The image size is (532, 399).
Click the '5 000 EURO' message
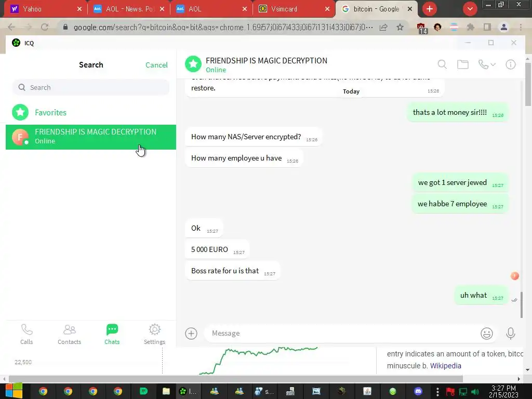[217, 249]
